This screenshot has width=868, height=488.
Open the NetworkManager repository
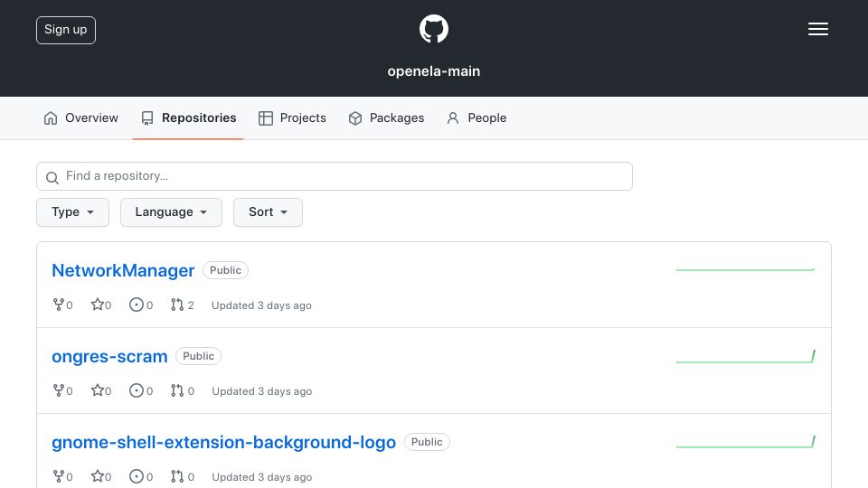point(123,270)
